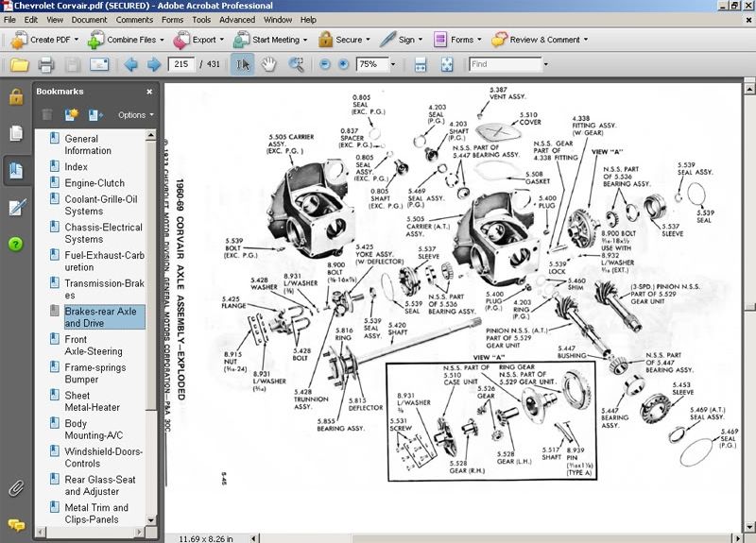
Task: Expand current bookmark icon
Action: click(95, 114)
